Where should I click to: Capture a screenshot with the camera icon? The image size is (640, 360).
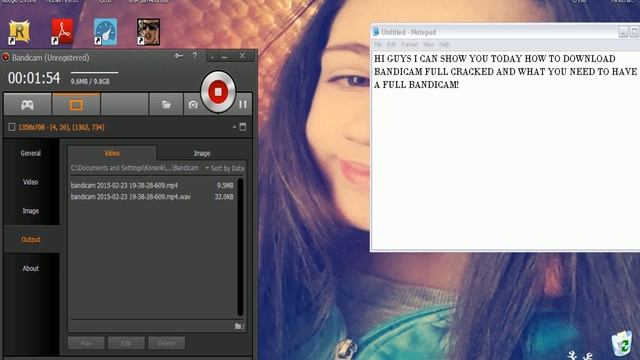click(193, 105)
